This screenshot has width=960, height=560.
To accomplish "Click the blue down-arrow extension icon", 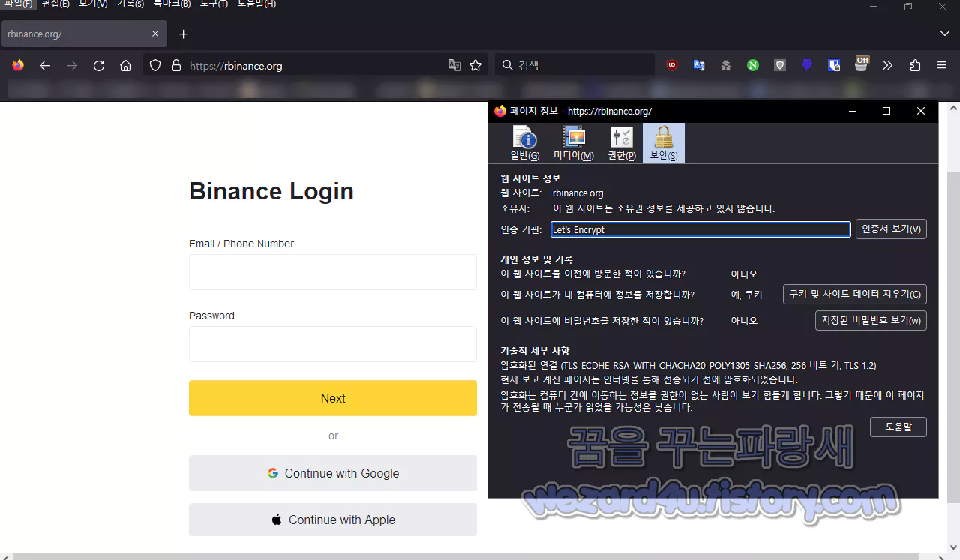I will tap(807, 65).
